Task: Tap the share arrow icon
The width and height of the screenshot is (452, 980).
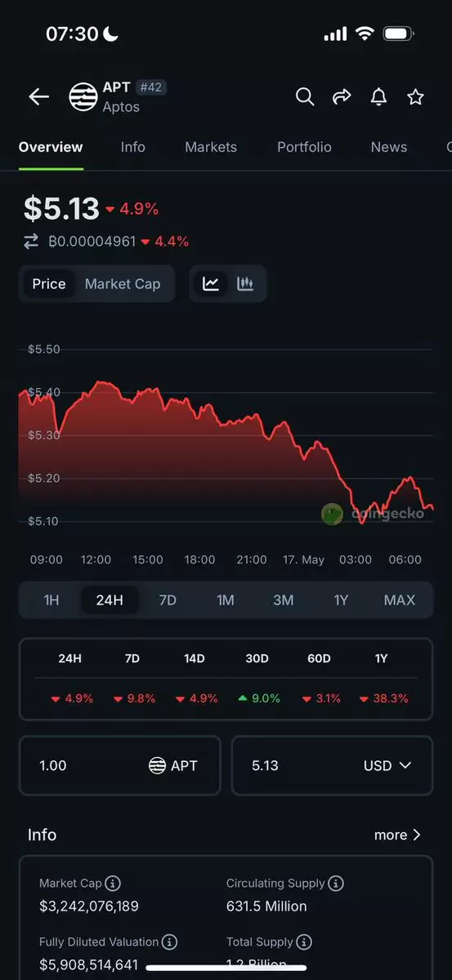Action: [x=342, y=97]
